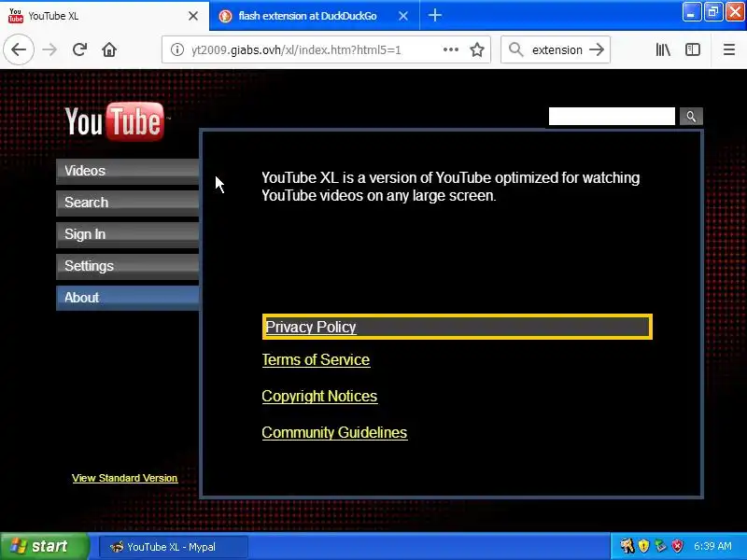Open the Community Guidelines link
The width and height of the screenshot is (747, 560).
point(334,433)
